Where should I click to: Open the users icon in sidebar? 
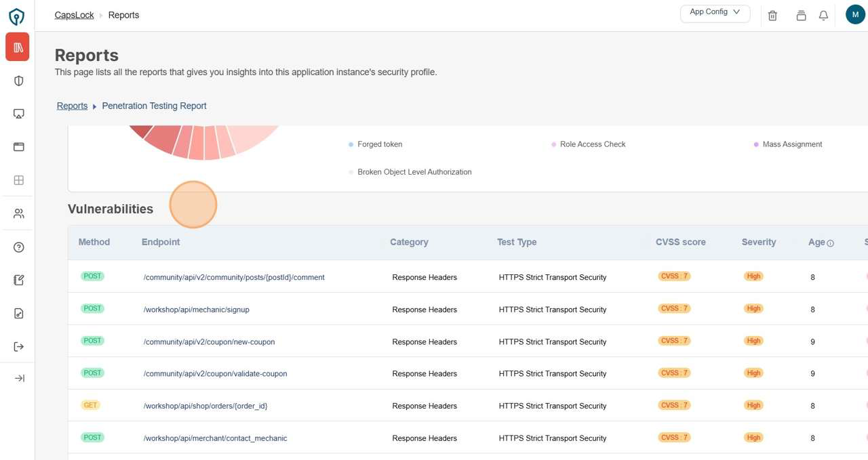(x=19, y=214)
